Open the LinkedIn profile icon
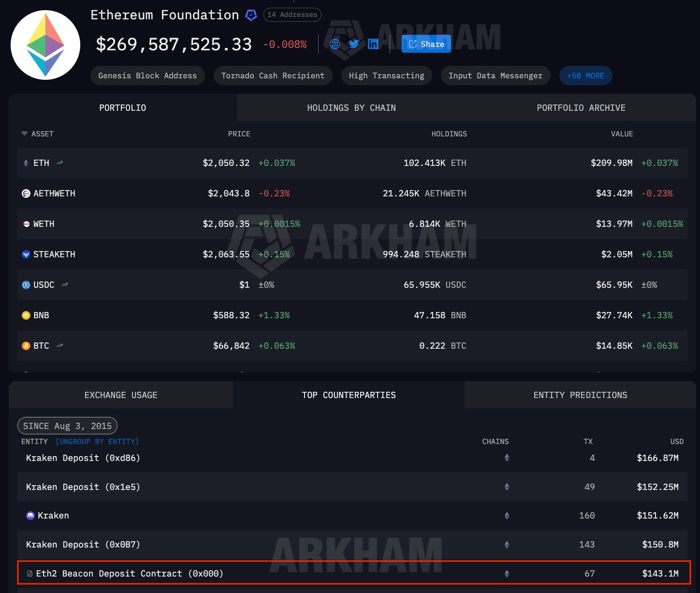 pyautogui.click(x=373, y=44)
